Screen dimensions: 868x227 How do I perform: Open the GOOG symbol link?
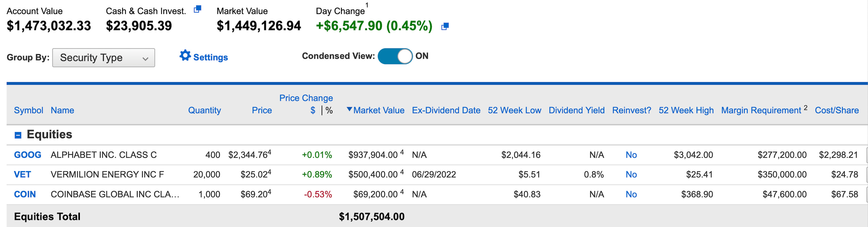pyautogui.click(x=28, y=155)
